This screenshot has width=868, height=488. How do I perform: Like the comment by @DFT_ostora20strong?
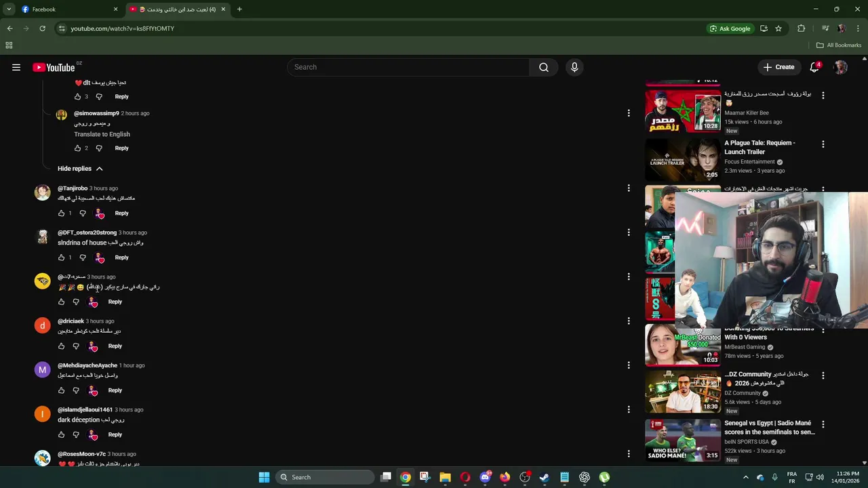[61, 258]
